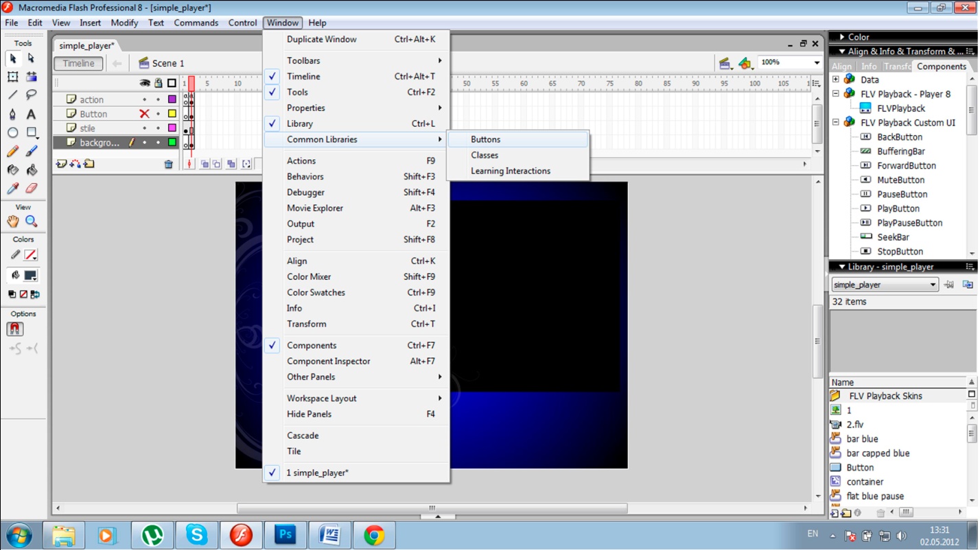Toggle lock dot of stile layer
This screenshot has width=980, height=550.
[158, 128]
